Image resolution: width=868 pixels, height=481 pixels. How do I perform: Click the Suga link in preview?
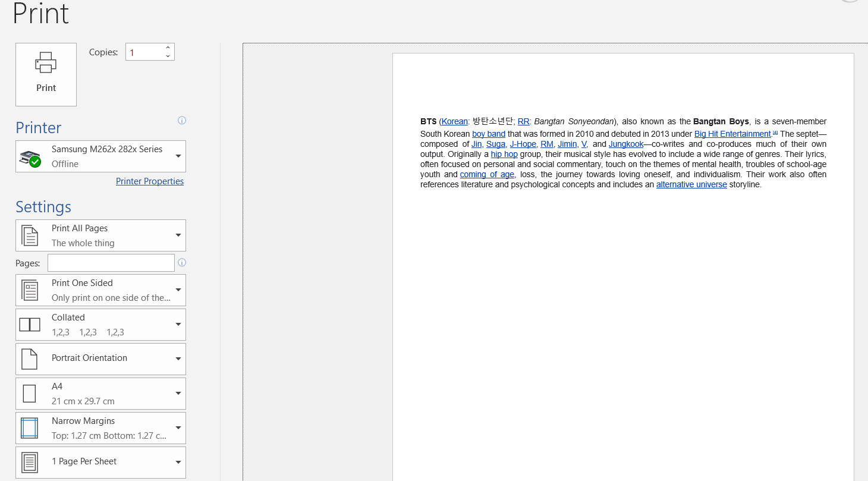(496, 144)
